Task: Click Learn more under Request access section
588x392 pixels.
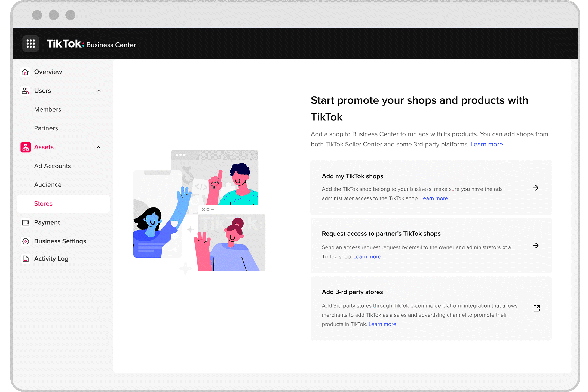Action: 367,256
